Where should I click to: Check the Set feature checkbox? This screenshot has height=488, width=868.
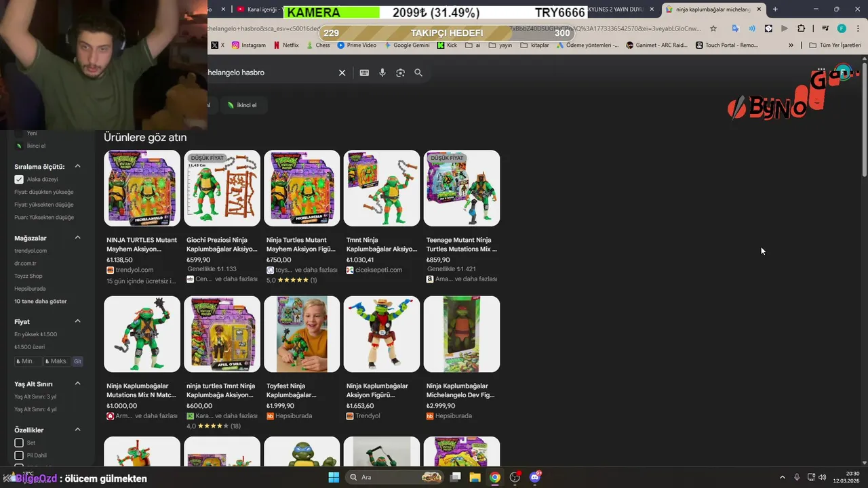point(19,443)
